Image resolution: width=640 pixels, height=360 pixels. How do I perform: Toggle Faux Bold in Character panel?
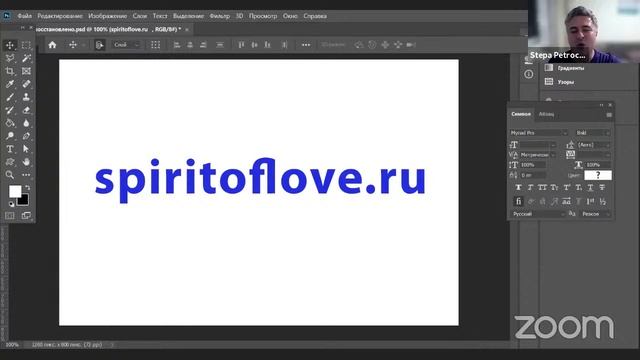[518, 187]
